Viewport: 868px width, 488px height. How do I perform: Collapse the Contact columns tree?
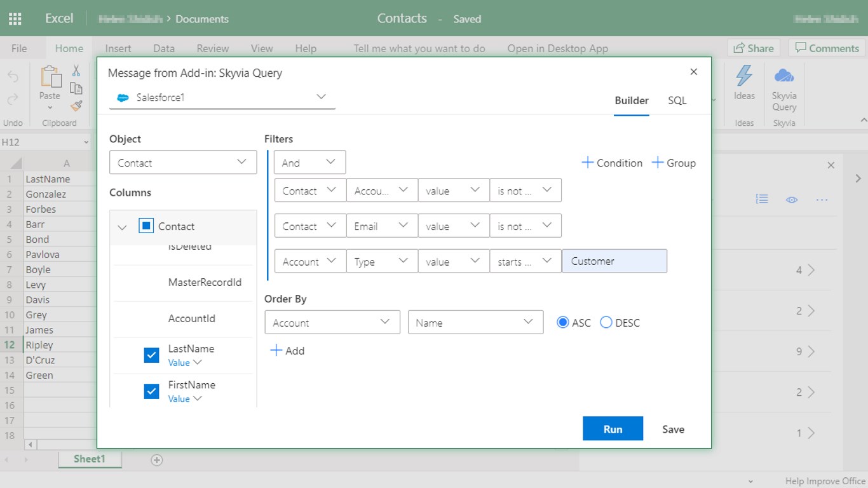coord(123,227)
